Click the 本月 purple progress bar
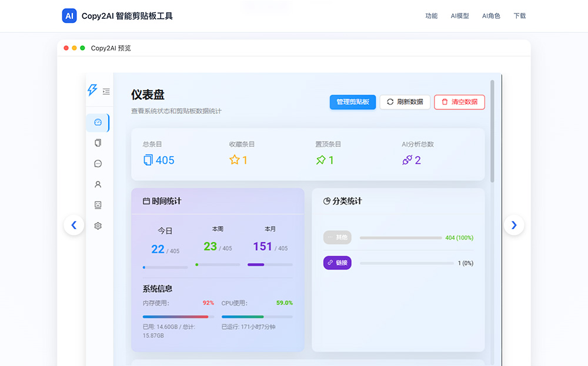Screen dimensions: 588x366 (x=270, y=264)
